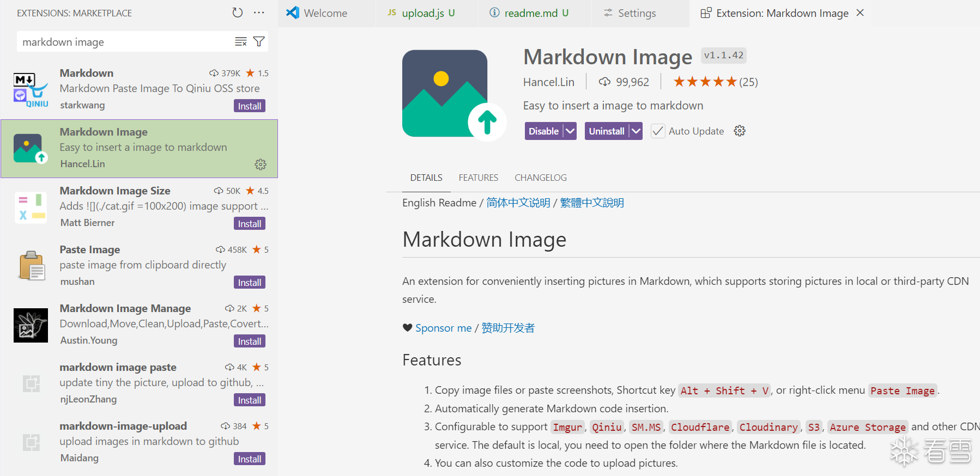
Task: Install Markdown Image Manage by Austin.Young
Action: (x=250, y=341)
